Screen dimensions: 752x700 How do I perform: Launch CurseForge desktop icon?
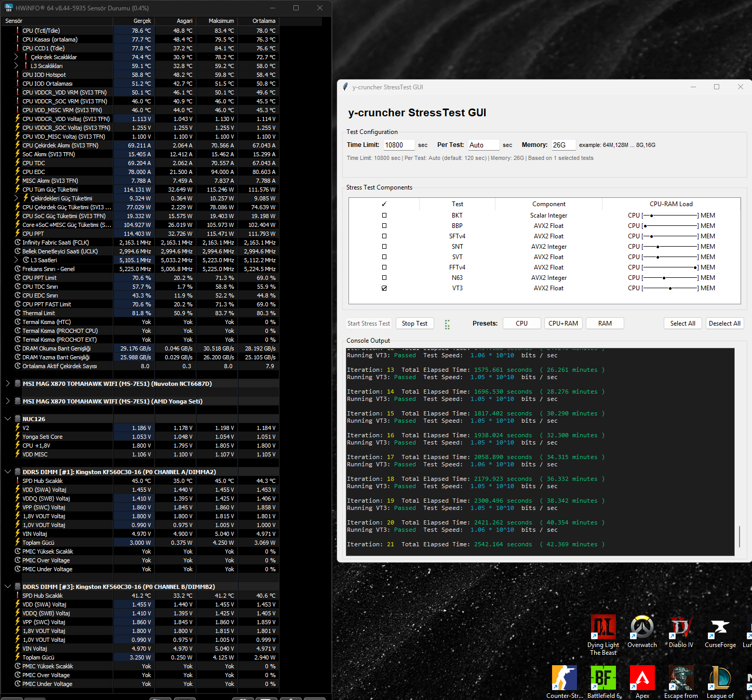[720, 631]
